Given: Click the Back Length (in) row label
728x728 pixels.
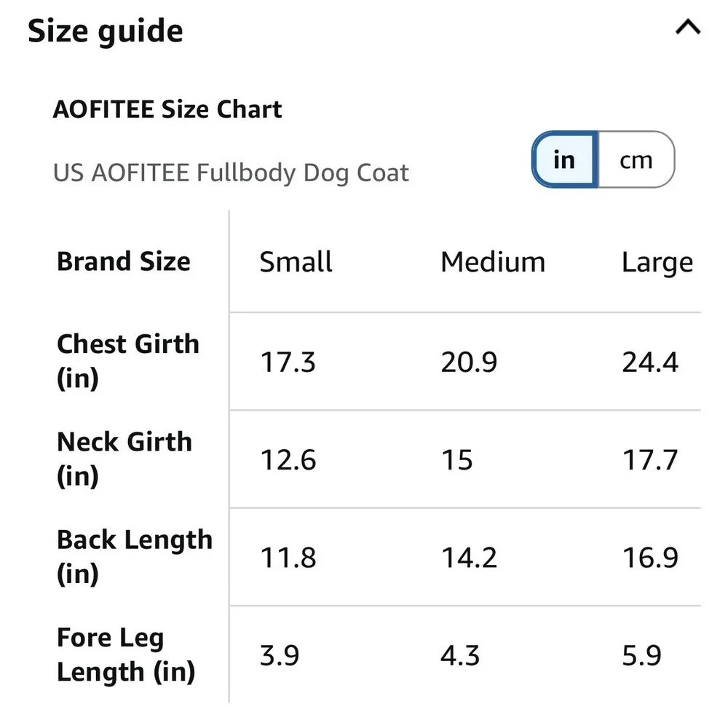Looking at the screenshot, I should [x=135, y=556].
